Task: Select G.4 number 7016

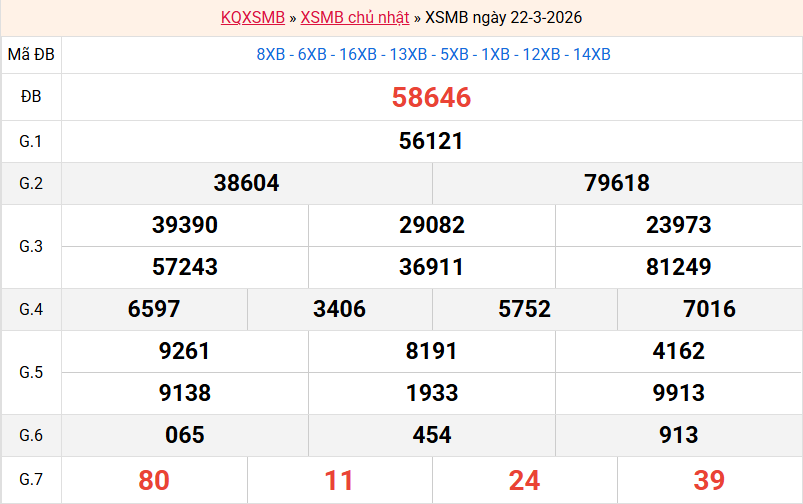Action: click(x=709, y=309)
